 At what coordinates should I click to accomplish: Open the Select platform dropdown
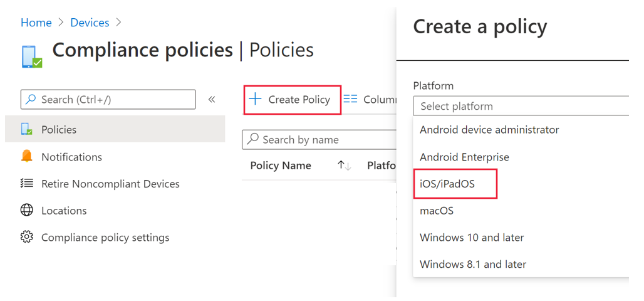coord(521,106)
